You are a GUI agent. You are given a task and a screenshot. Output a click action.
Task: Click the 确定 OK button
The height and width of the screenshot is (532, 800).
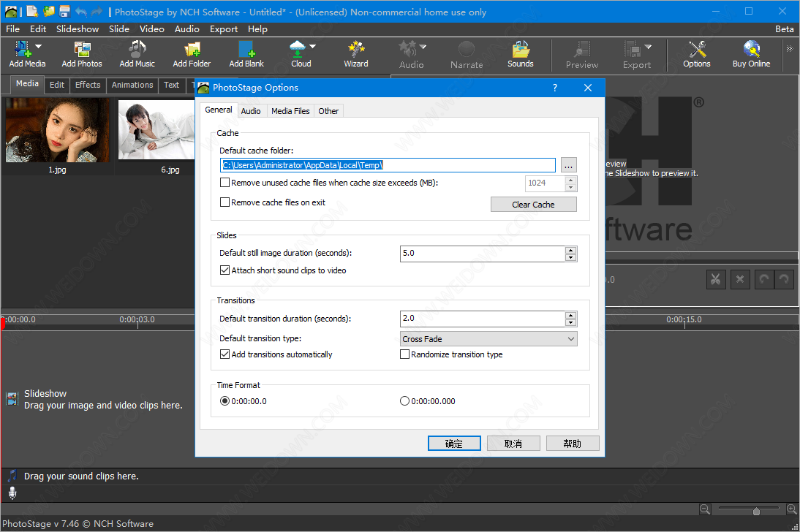(x=454, y=444)
